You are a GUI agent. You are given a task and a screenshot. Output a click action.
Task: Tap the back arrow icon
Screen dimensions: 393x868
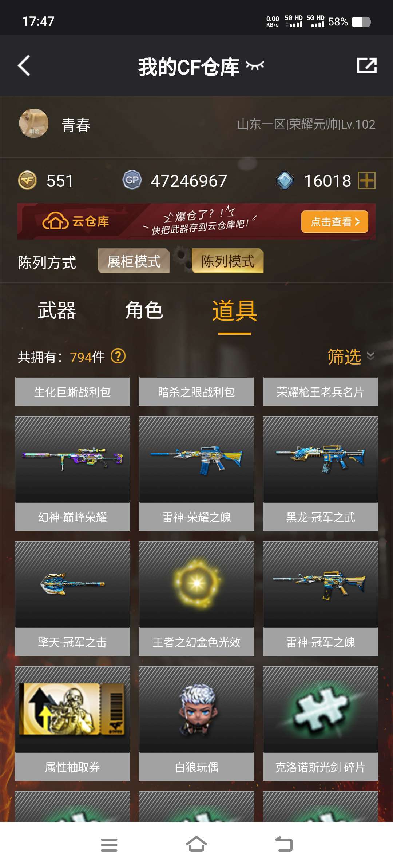coord(24,66)
